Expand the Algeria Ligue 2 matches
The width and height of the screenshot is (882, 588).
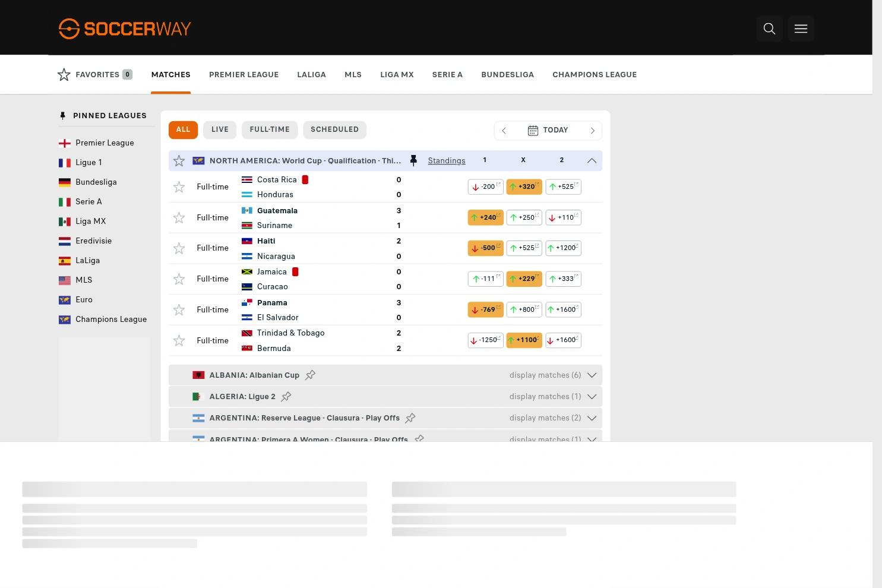pos(592,396)
